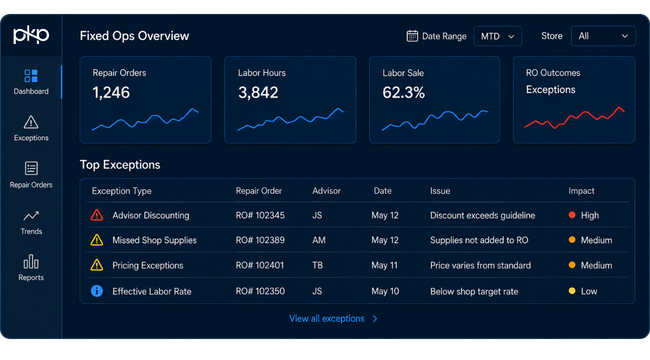Click red warning icon for Advisor Discounting
The image size is (650, 360).
click(x=97, y=215)
